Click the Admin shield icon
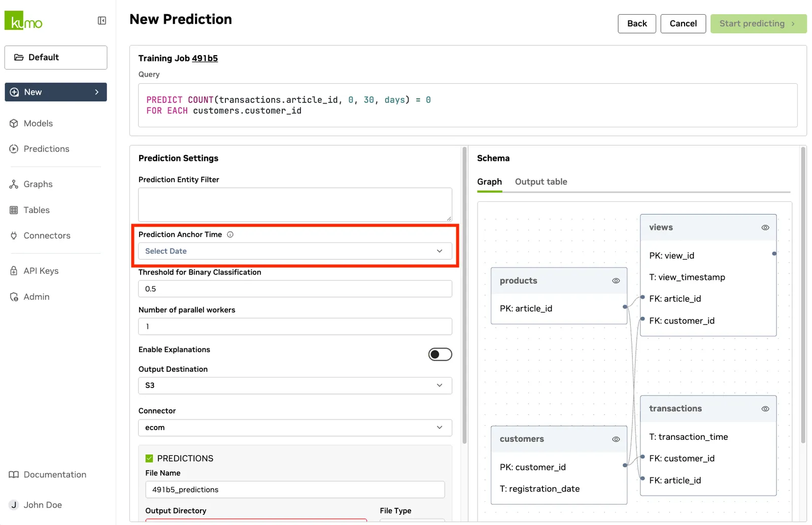The height and width of the screenshot is (525, 812). (x=14, y=297)
